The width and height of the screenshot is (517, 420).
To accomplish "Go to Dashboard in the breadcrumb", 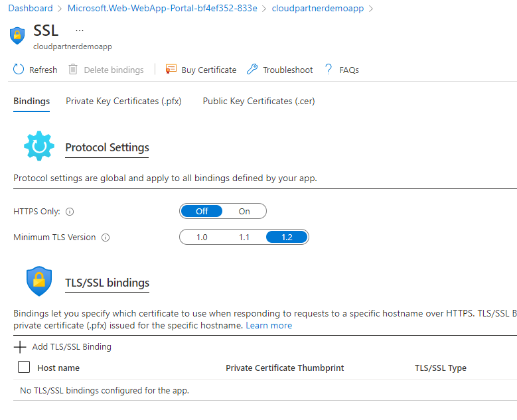I will [31, 9].
